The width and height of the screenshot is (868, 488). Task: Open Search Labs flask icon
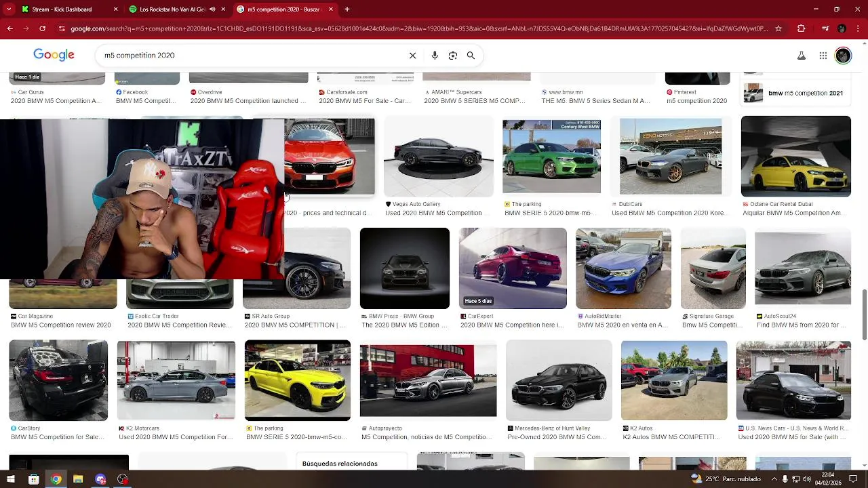coord(802,56)
